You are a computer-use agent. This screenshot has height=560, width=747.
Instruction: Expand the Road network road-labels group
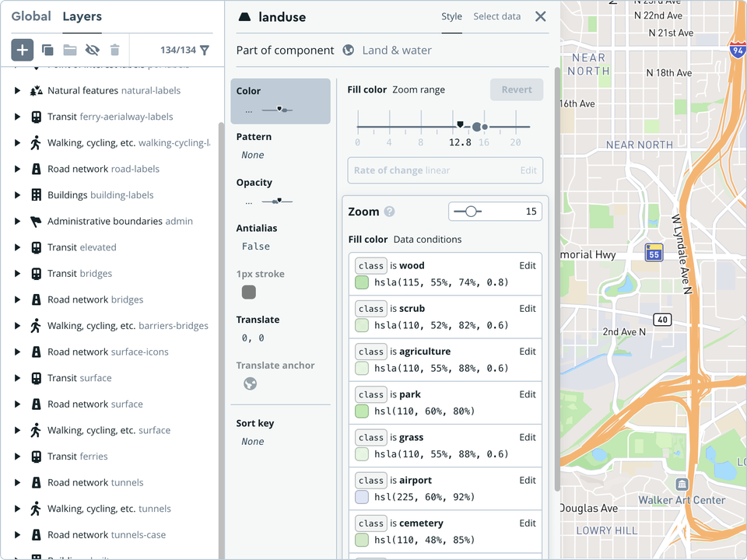click(17, 169)
